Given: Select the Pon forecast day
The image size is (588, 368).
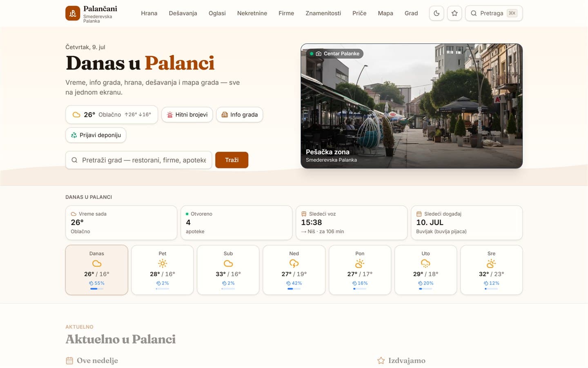Looking at the screenshot, I should coord(360,270).
